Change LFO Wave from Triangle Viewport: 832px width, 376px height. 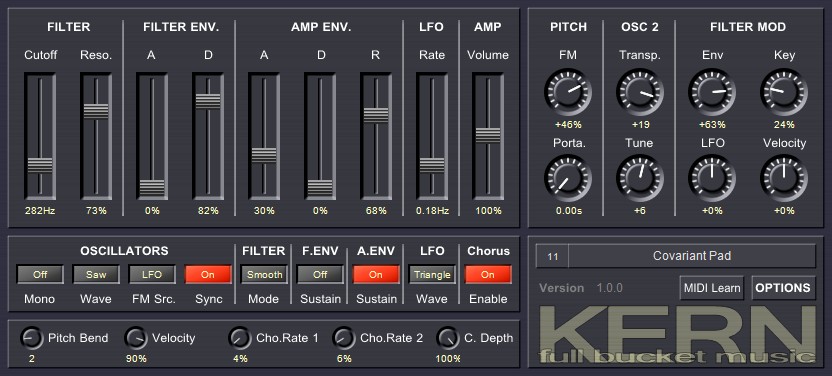pyautogui.click(x=432, y=275)
